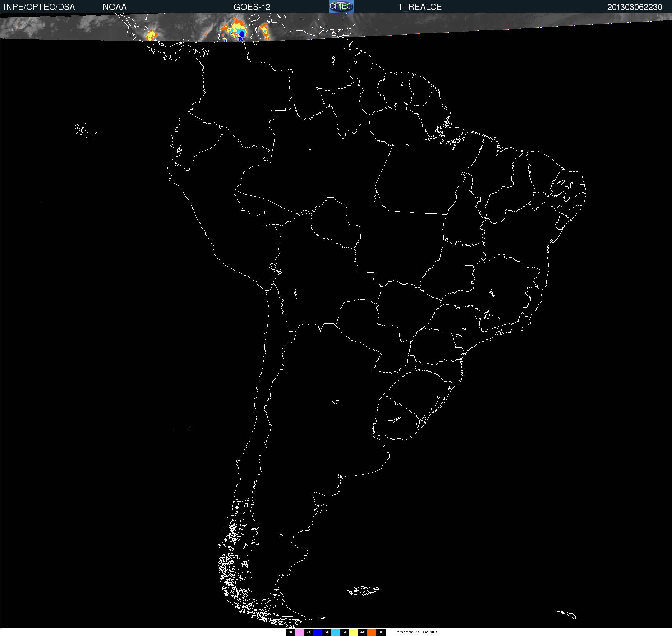The width and height of the screenshot is (672, 636).
Task: Select the pink legend color swatch
Action: click(300, 632)
